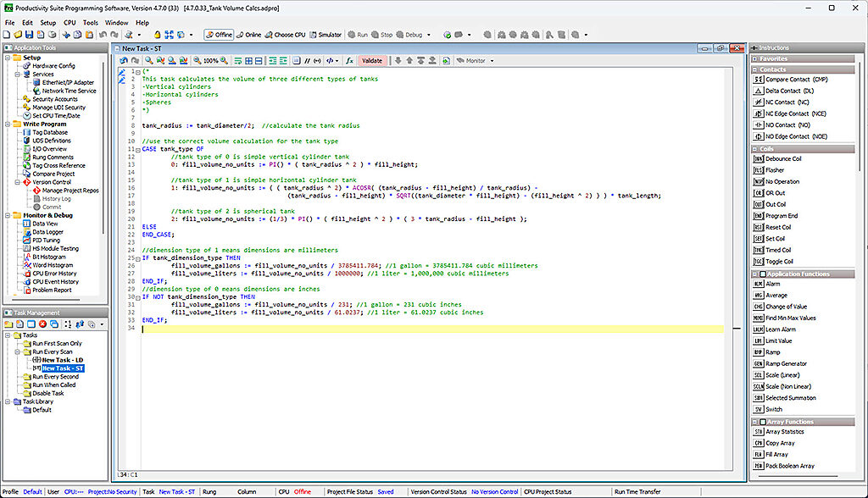Screen dimensions: 868x498
Task: Click the find magnifier icon in editor toolbar
Action: pyautogui.click(x=149, y=60)
